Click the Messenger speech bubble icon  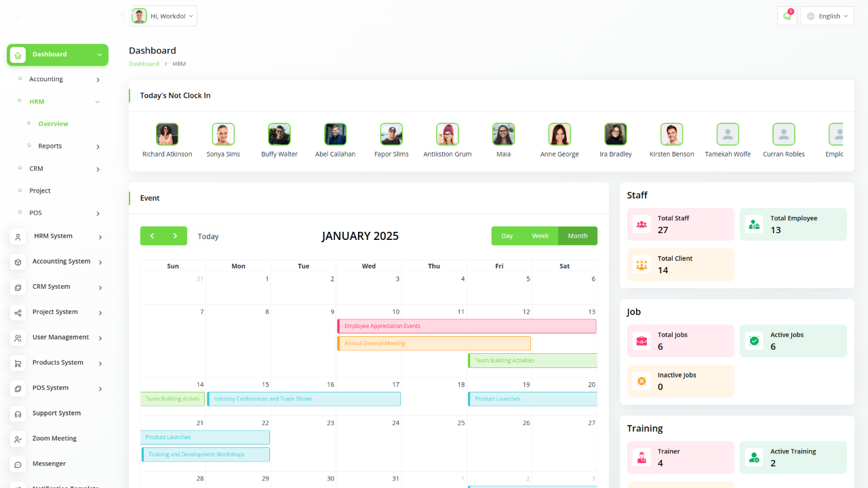18,465
